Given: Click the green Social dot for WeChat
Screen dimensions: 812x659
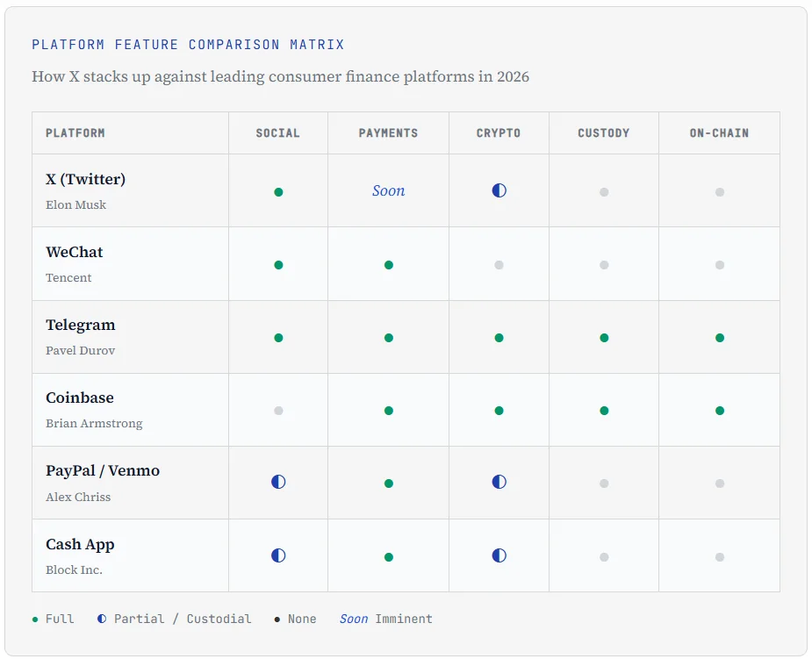Looking at the screenshot, I should click(x=278, y=265).
